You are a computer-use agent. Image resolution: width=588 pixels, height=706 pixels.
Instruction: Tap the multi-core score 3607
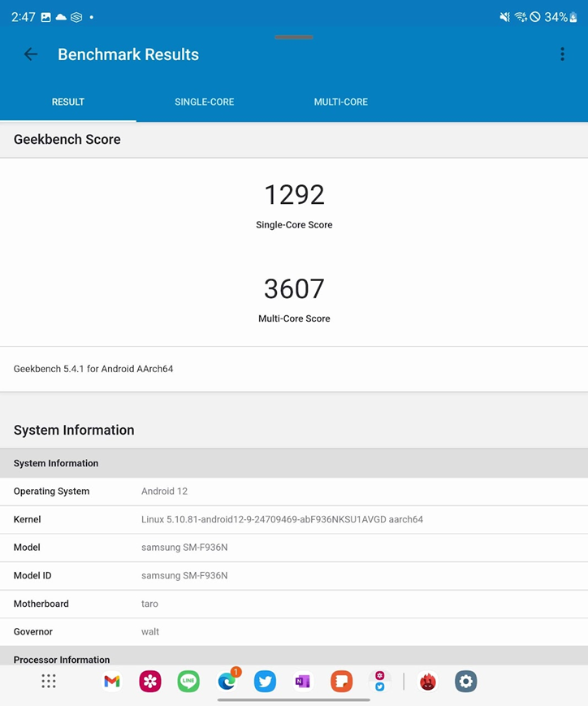pos(294,289)
